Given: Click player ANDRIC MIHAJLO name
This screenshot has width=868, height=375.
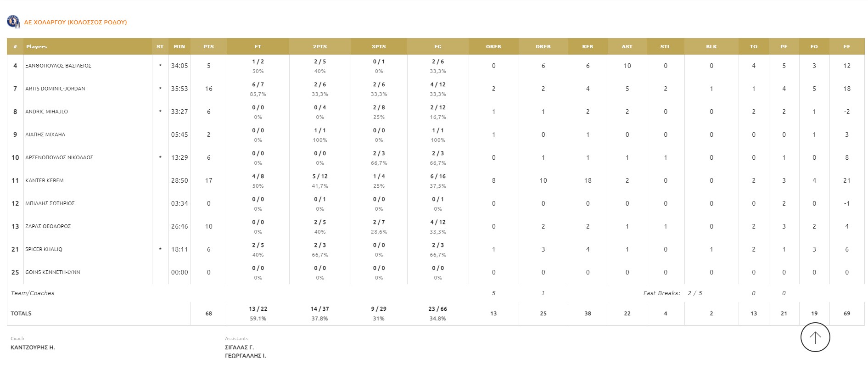Looking at the screenshot, I should pyautogui.click(x=46, y=112).
